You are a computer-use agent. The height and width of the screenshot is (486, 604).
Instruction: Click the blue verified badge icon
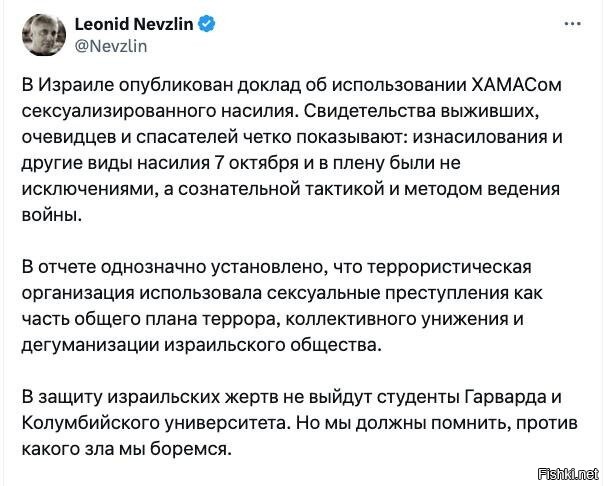pyautogui.click(x=207, y=24)
